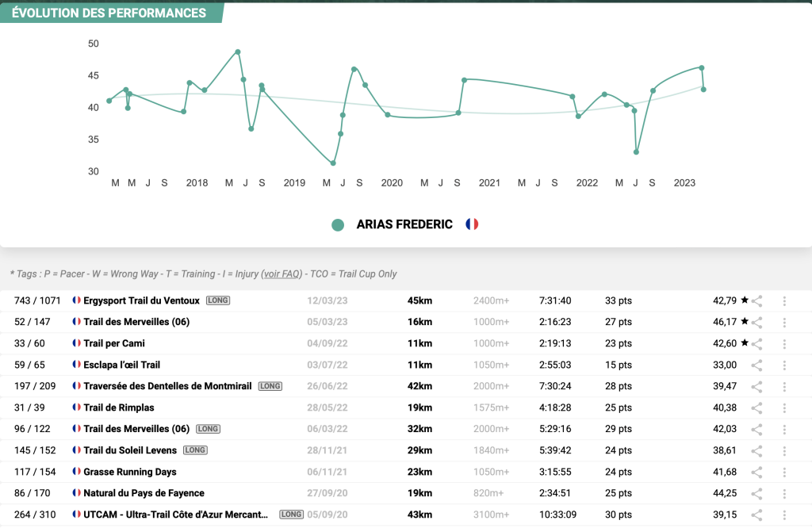Open more options for Trail du Soleil Levens
812x528 pixels.
pyautogui.click(x=784, y=451)
